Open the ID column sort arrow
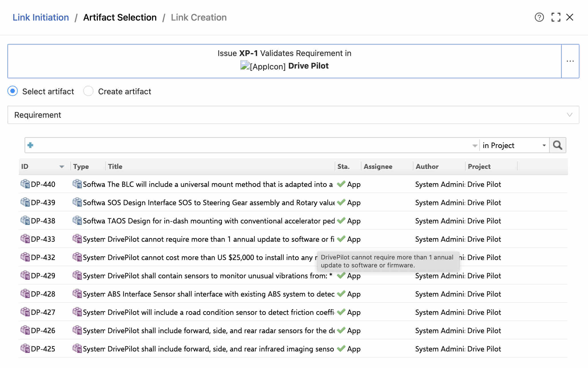The height and width of the screenshot is (368, 588). (62, 167)
